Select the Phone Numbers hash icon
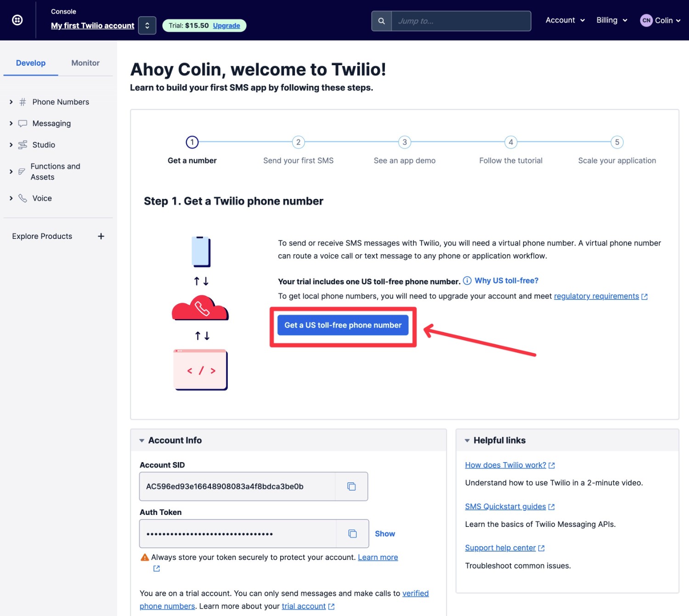Screen dimensions: 689x616 [x=23, y=102]
